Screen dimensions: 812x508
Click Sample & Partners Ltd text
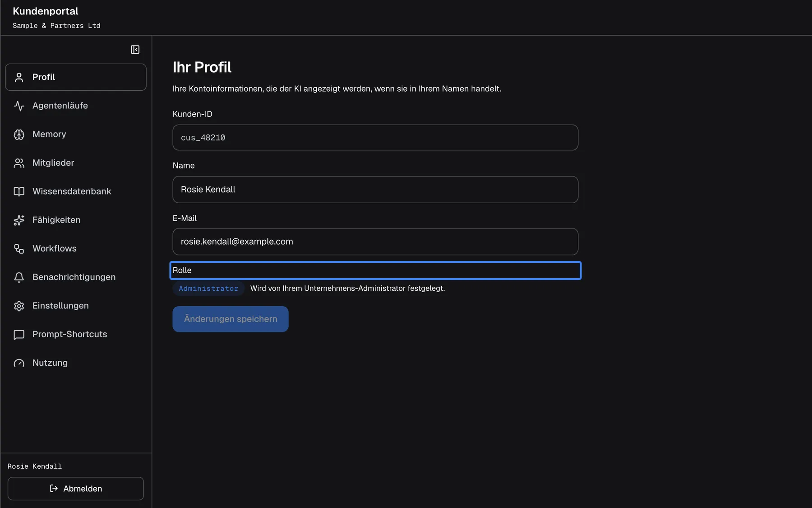56,26
